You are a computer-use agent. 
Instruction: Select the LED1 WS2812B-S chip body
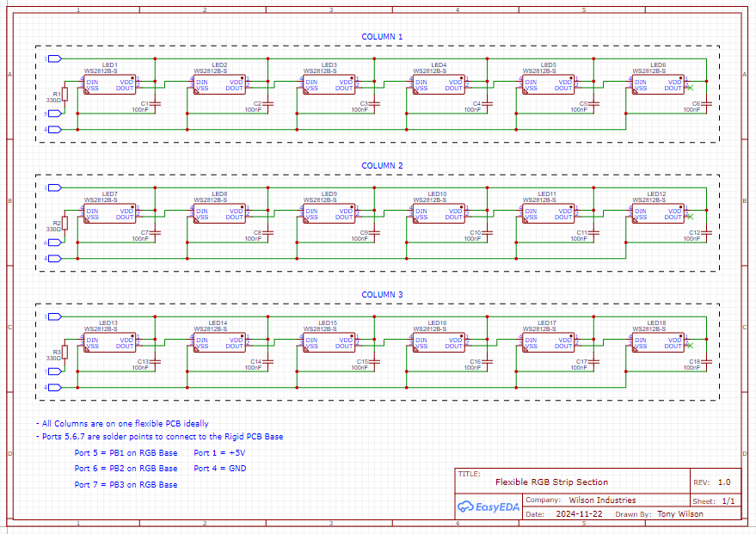point(109,84)
